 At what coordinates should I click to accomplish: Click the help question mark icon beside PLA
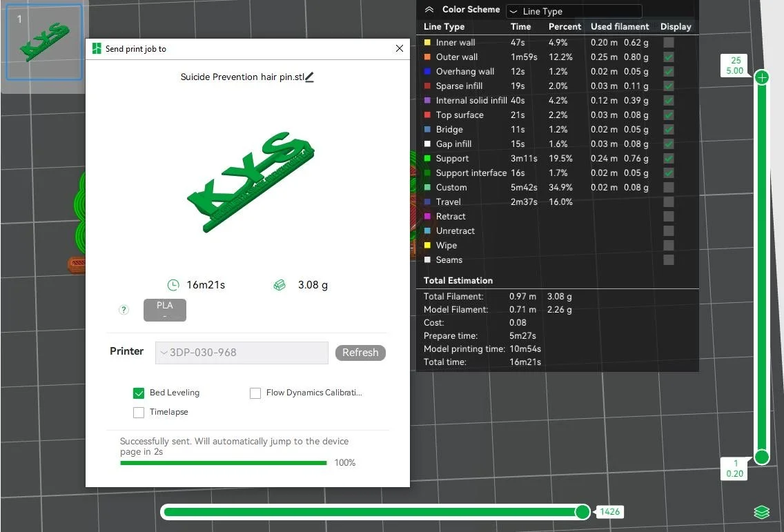(x=124, y=310)
